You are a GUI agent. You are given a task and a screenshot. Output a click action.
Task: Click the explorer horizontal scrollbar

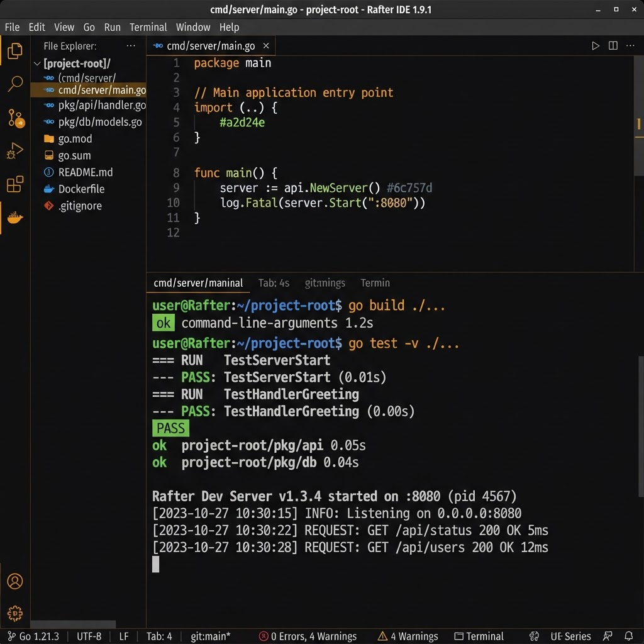[73, 623]
